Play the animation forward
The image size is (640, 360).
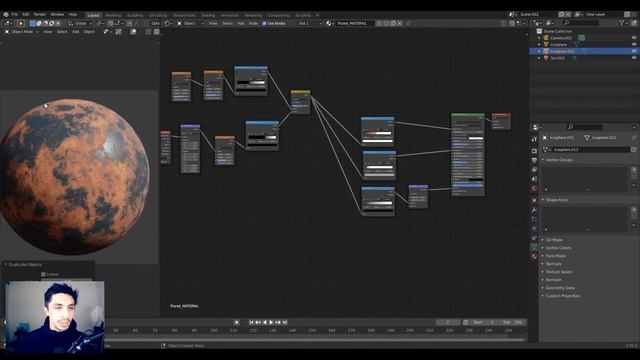pyautogui.click(x=271, y=322)
